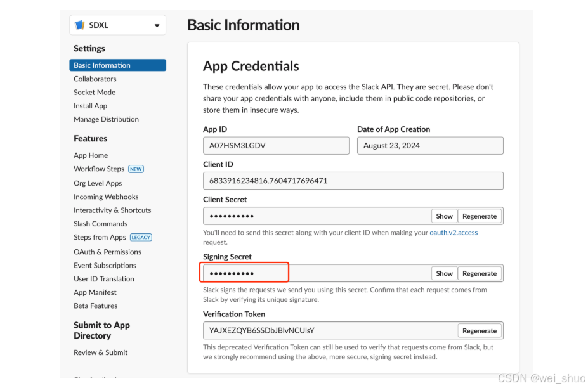Click the SDXL app icon
The width and height of the screenshot is (588, 388).
tap(79, 25)
